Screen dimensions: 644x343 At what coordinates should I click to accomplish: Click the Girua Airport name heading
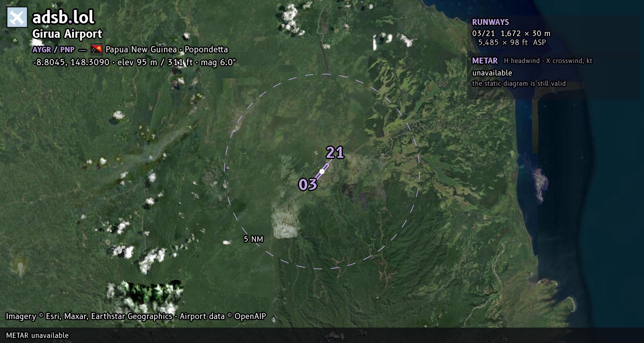(x=67, y=34)
